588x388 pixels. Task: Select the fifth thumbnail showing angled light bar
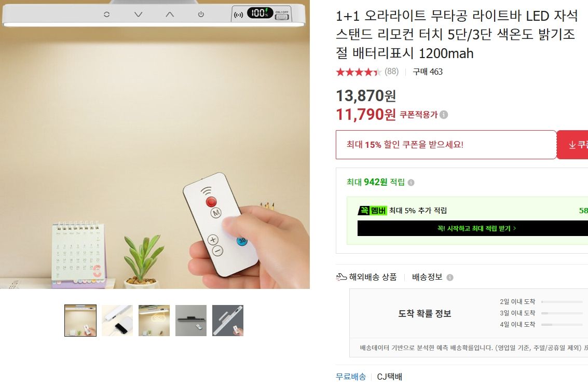(x=228, y=321)
